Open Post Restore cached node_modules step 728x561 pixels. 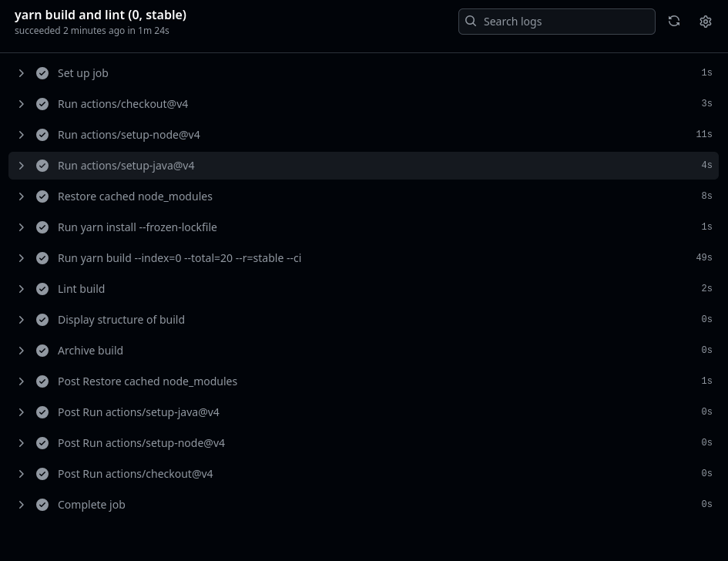click(x=147, y=381)
